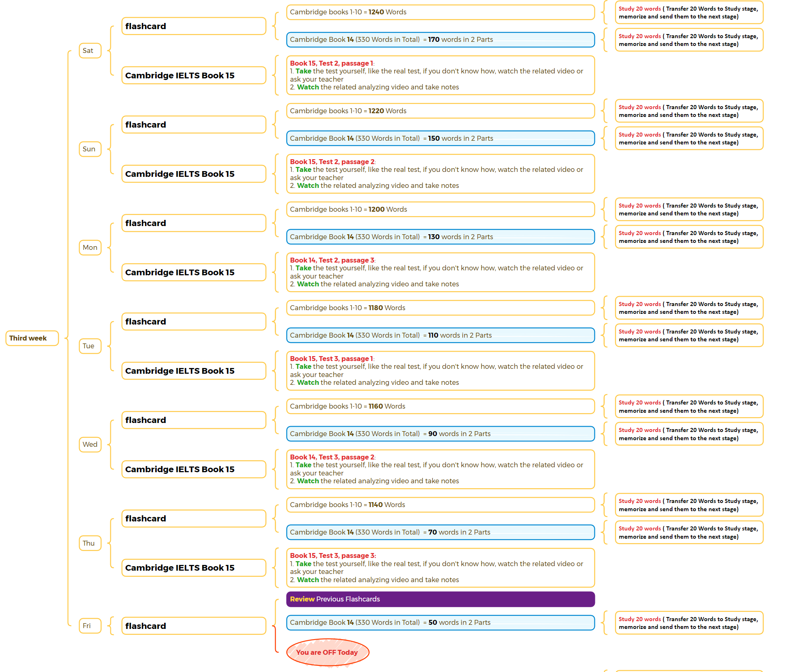
Task: Click Cambridge IELTS Book 15 under Sun
Action: (x=194, y=174)
